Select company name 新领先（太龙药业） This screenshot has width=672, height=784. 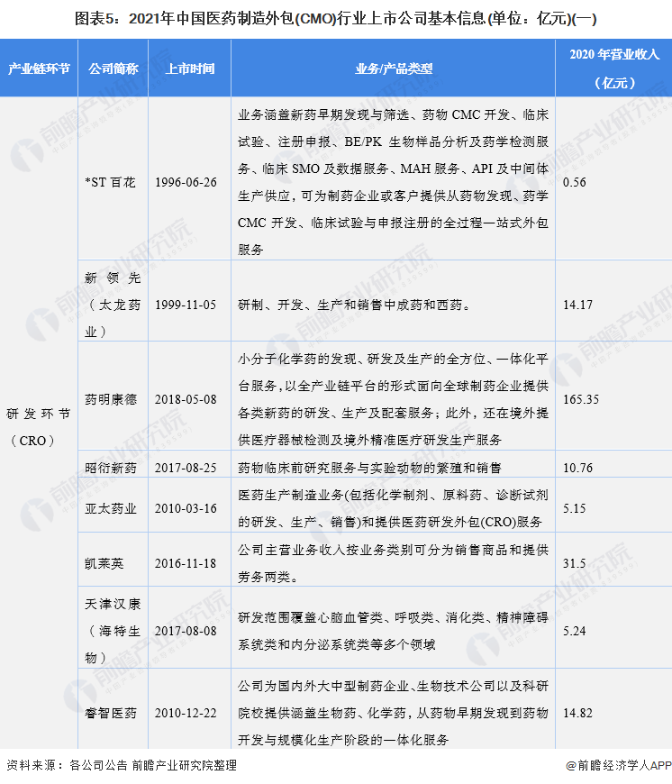click(x=113, y=305)
